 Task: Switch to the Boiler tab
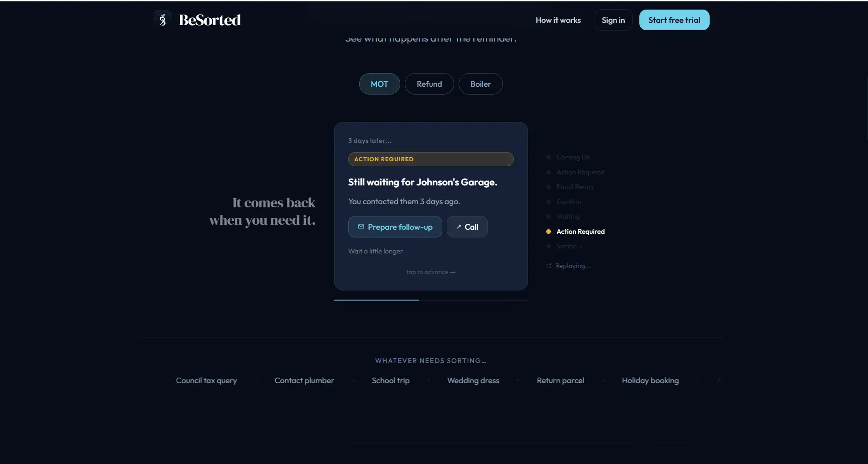coord(481,84)
